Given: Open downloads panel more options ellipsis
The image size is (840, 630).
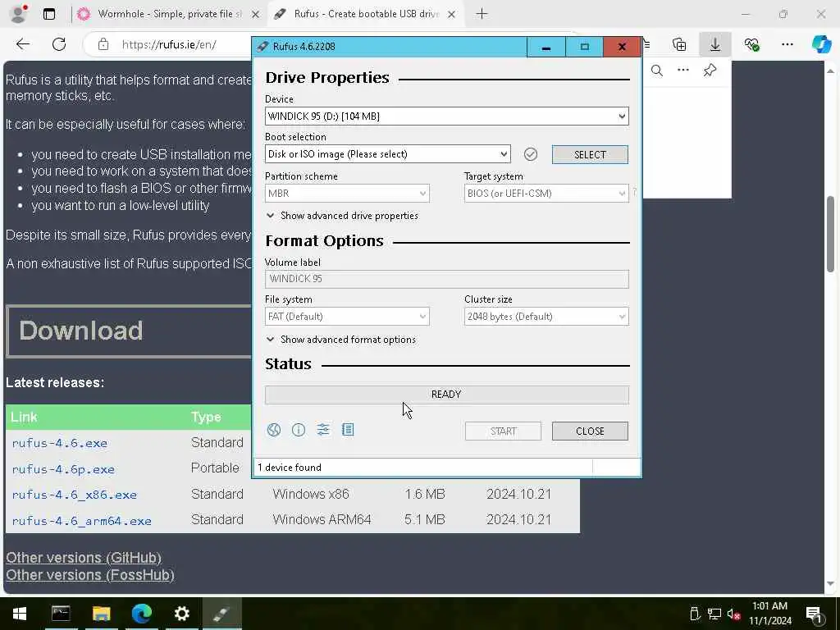Looking at the screenshot, I should [x=683, y=71].
